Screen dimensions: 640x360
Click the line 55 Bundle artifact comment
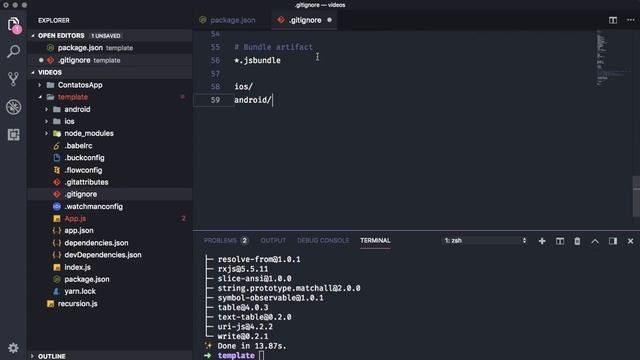[273, 47]
